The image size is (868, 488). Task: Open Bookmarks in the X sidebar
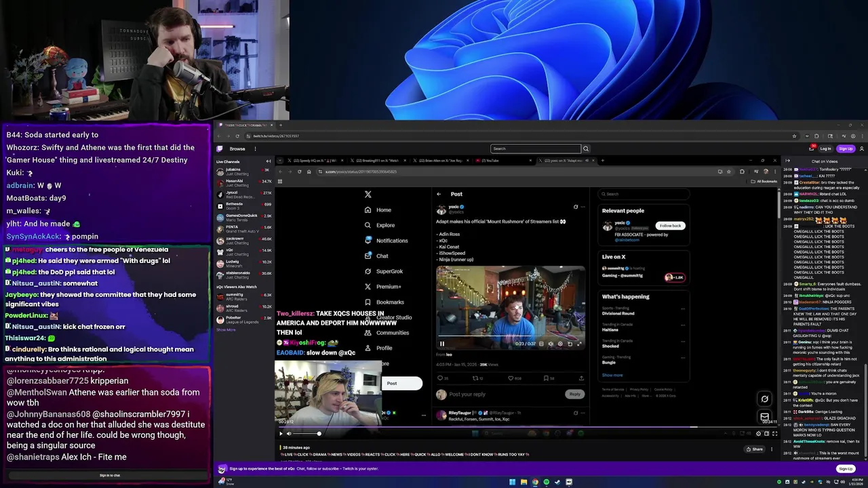[384, 302]
